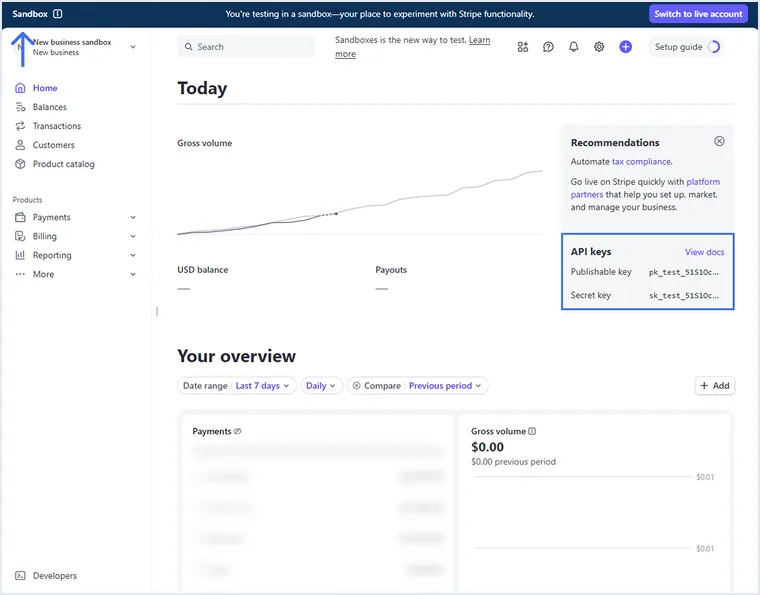Screen dimensions: 760x595
Task: Click Switch to live account button
Action: [x=698, y=14]
